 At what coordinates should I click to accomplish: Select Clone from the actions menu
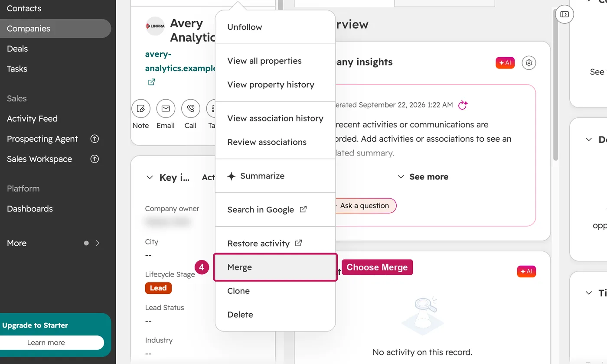(x=275, y=291)
